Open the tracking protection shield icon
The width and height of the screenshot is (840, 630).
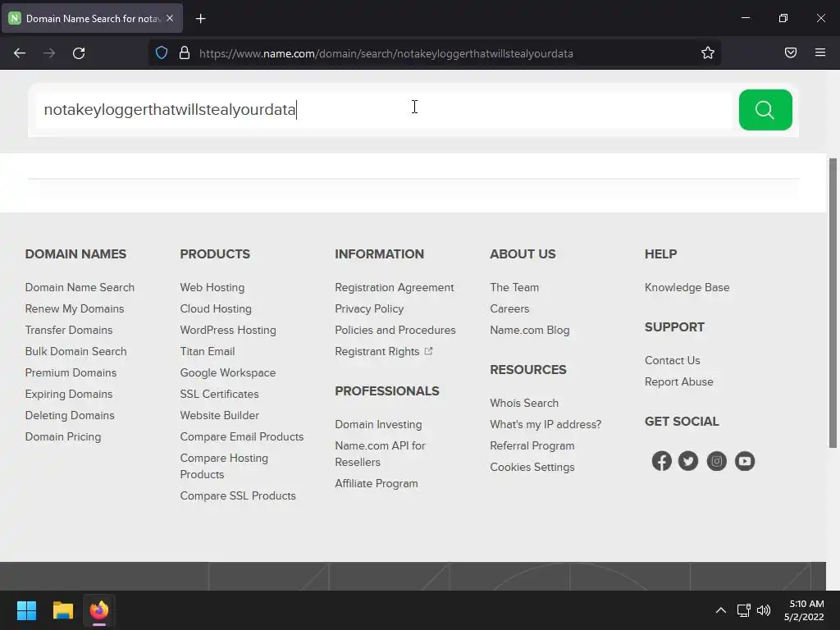coord(162,52)
